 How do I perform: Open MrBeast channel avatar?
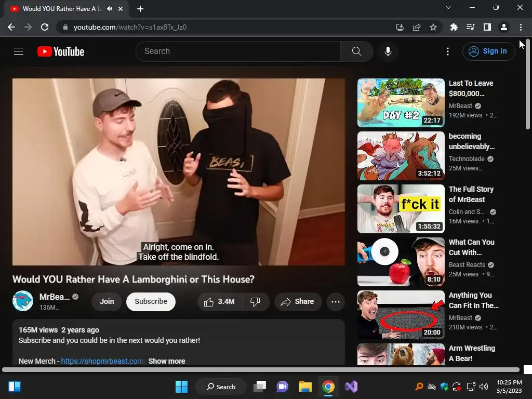(23, 301)
